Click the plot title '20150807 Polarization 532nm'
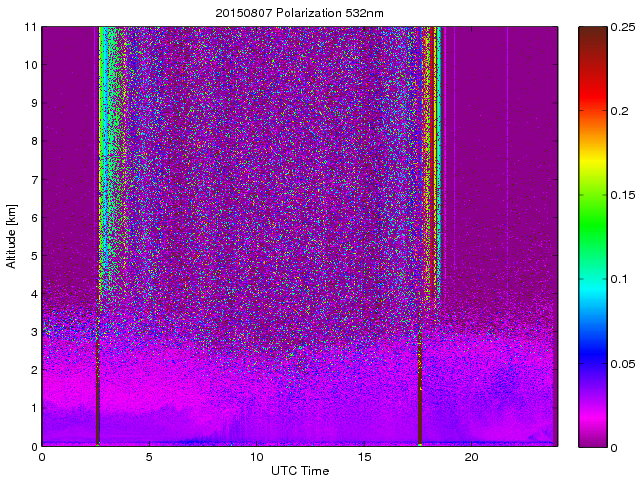640x480 pixels. coord(299,13)
